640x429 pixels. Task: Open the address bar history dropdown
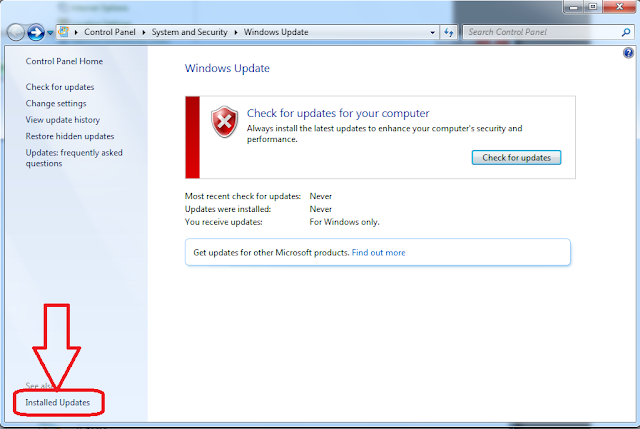(x=432, y=32)
